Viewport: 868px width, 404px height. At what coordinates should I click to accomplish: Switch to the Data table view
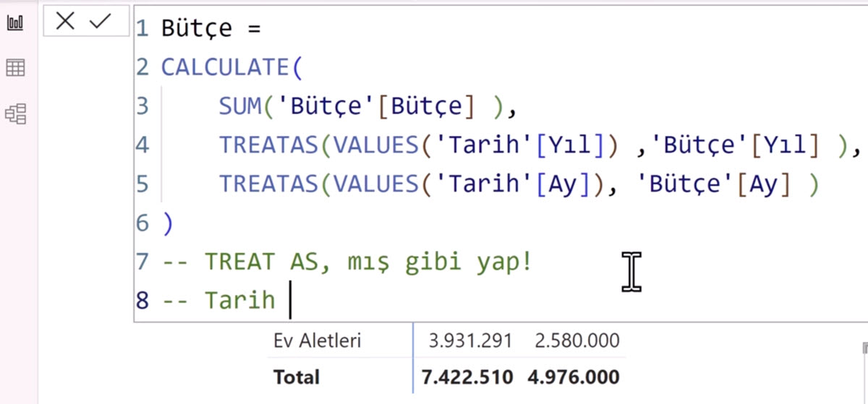point(15,68)
